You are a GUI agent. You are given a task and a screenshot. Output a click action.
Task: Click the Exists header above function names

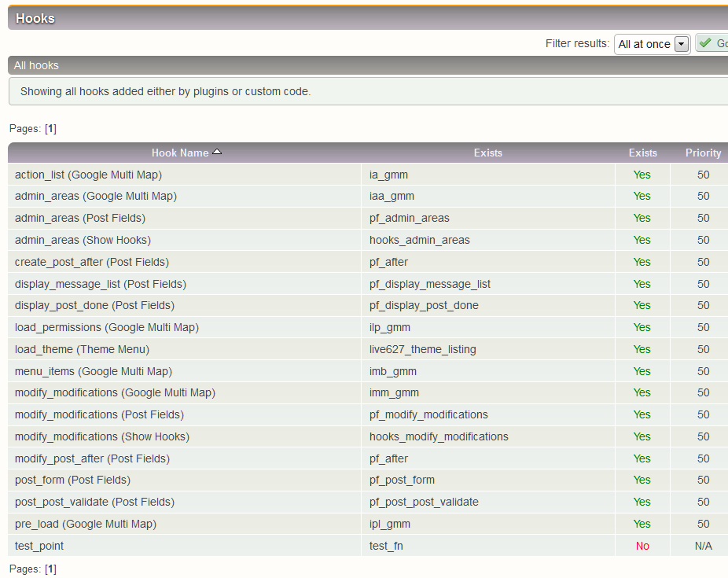pos(487,153)
